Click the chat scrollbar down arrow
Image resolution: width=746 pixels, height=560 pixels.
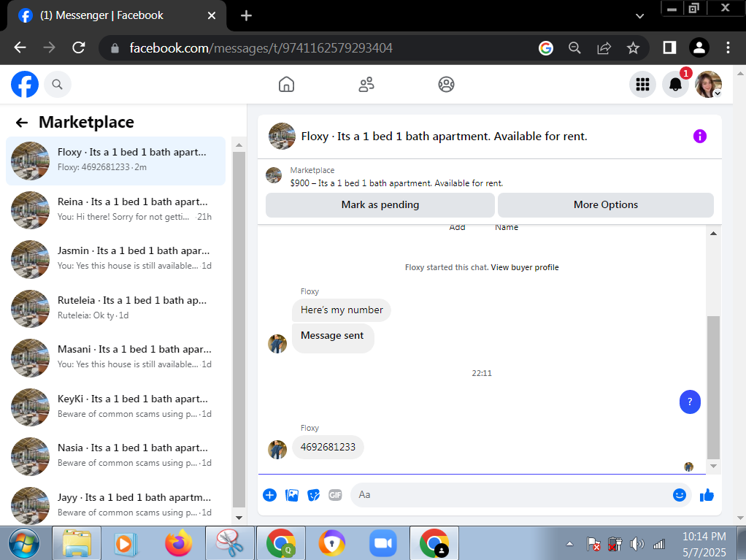click(713, 467)
